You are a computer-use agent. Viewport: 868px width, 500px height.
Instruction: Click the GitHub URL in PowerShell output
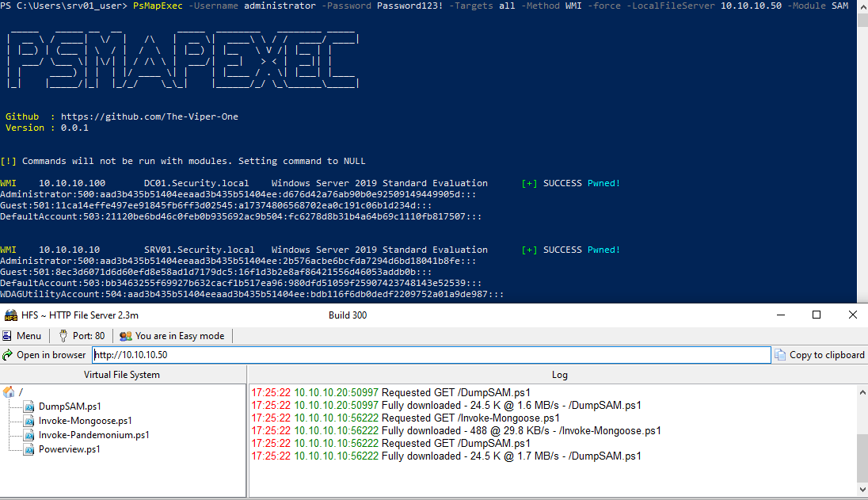coord(150,116)
